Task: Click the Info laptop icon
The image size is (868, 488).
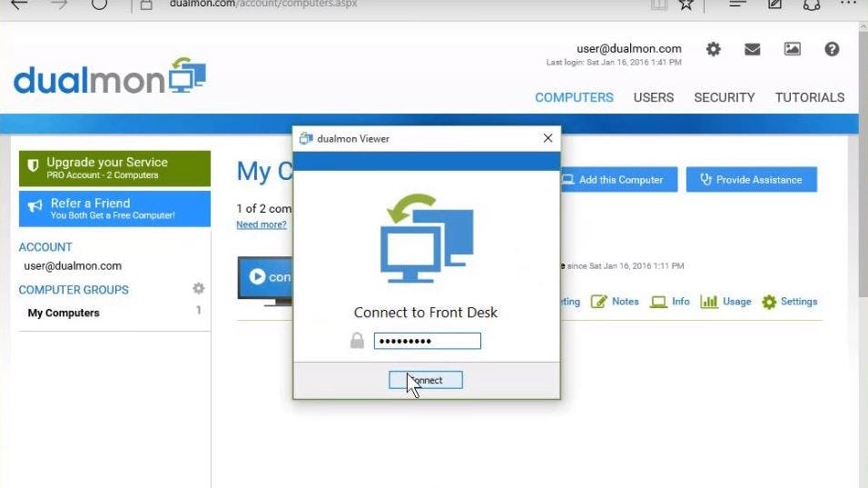Action: point(658,302)
